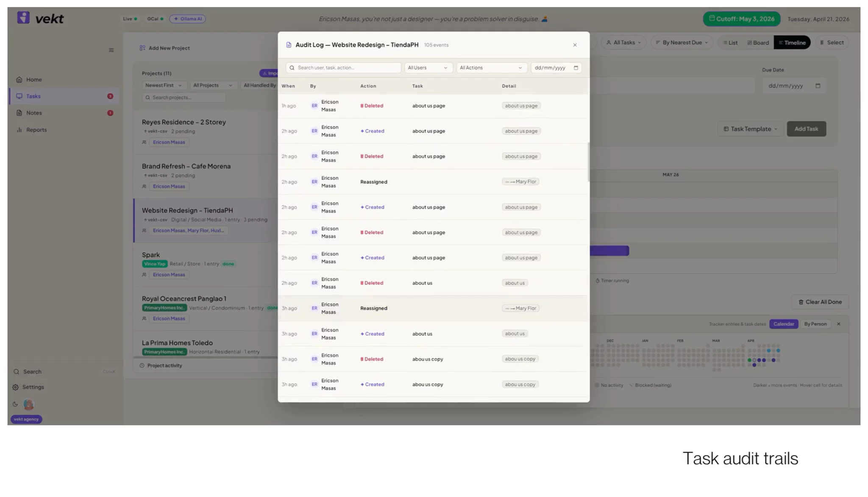Click the Clear All Done button
868x497 pixels.
[820, 302]
